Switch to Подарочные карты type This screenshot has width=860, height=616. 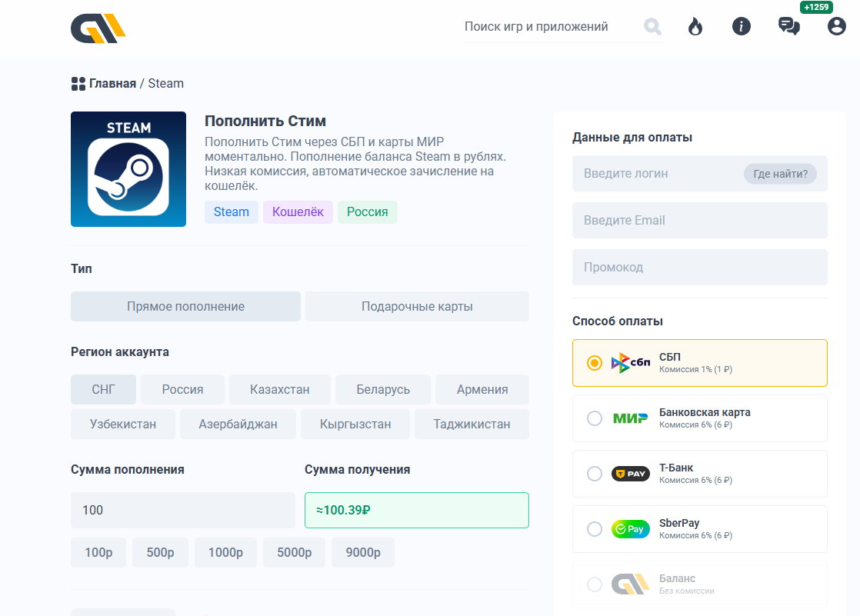point(417,306)
